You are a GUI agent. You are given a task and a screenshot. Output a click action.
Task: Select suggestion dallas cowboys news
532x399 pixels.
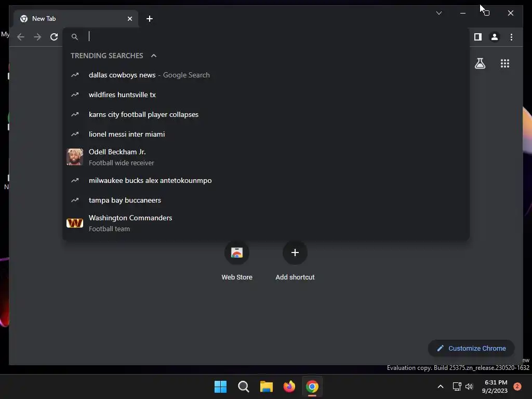click(x=266, y=75)
